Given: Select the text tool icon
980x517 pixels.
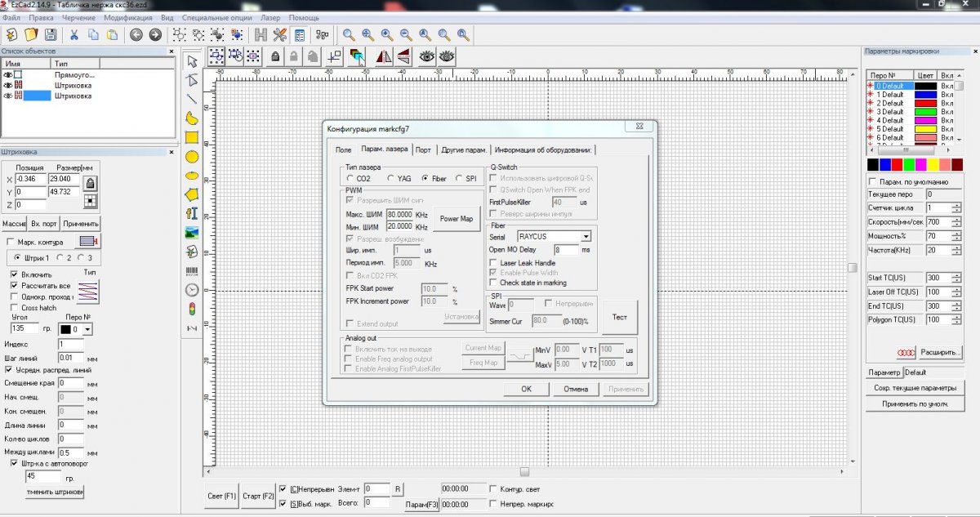Looking at the screenshot, I should click(x=192, y=213).
